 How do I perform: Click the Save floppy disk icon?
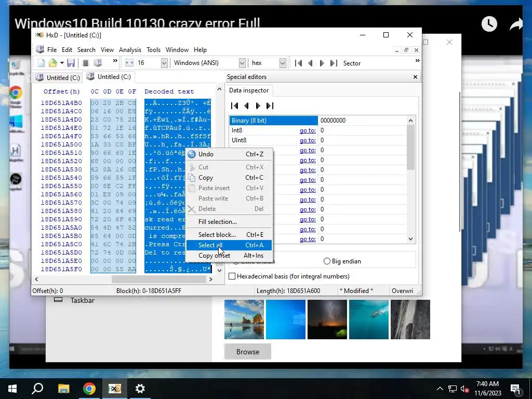pos(71,63)
